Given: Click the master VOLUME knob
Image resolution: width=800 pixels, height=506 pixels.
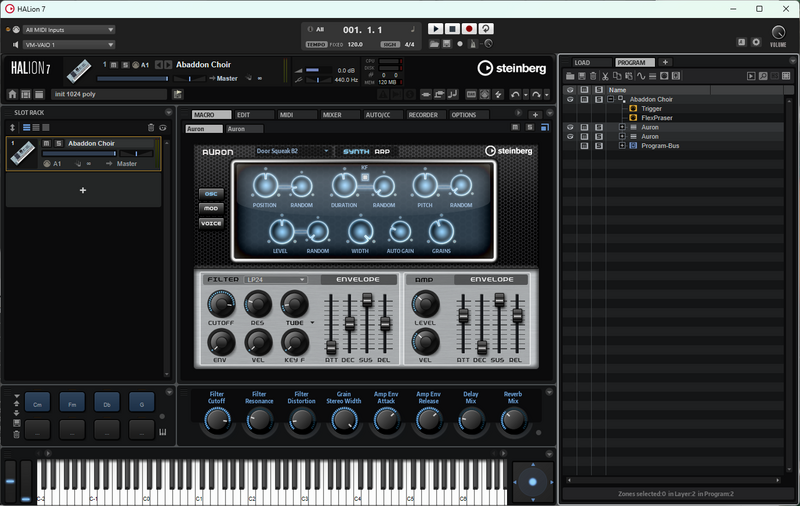Looking at the screenshot, I should 778,33.
